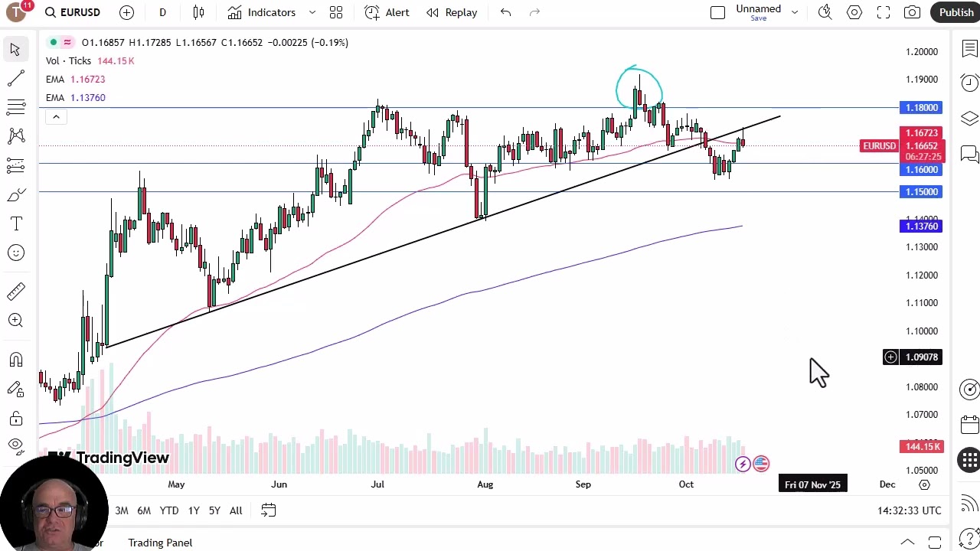Click the Go to date calendar icon

click(x=268, y=510)
